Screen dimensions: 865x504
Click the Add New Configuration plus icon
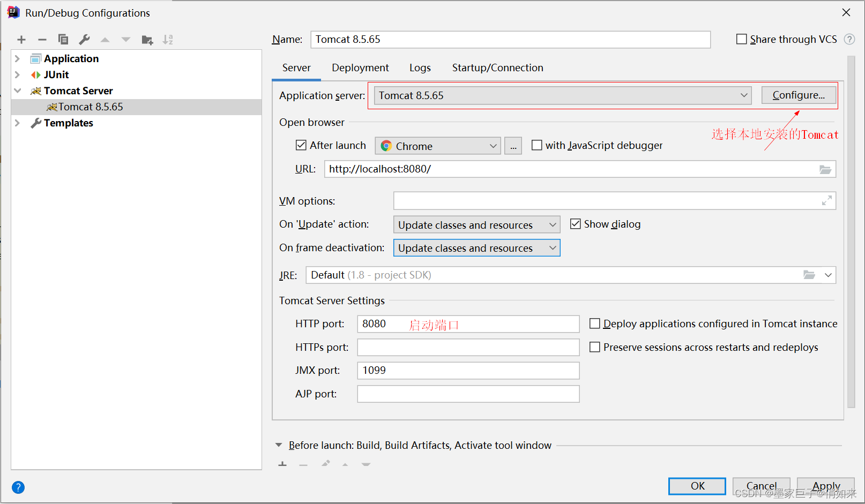click(x=21, y=40)
